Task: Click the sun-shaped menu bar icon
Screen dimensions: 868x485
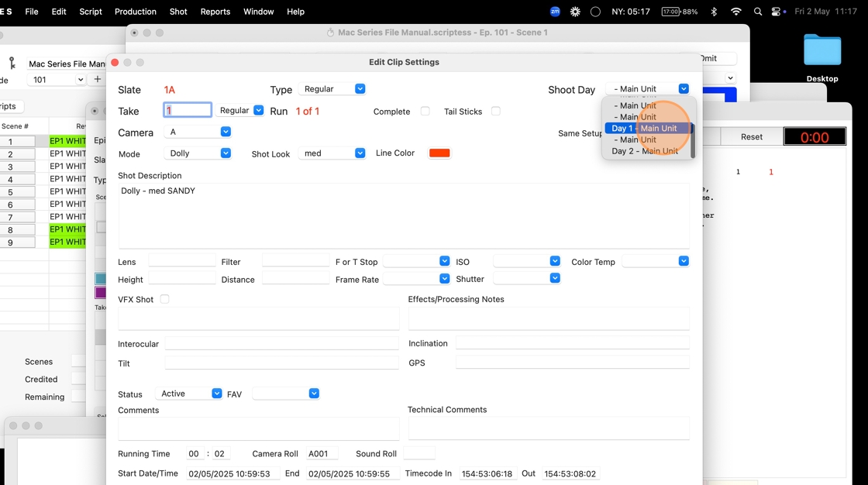Action: pyautogui.click(x=575, y=11)
